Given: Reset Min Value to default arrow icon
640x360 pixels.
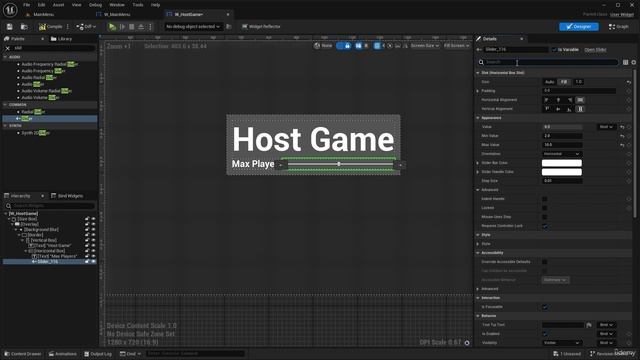Looking at the screenshot, I should [x=622, y=136].
